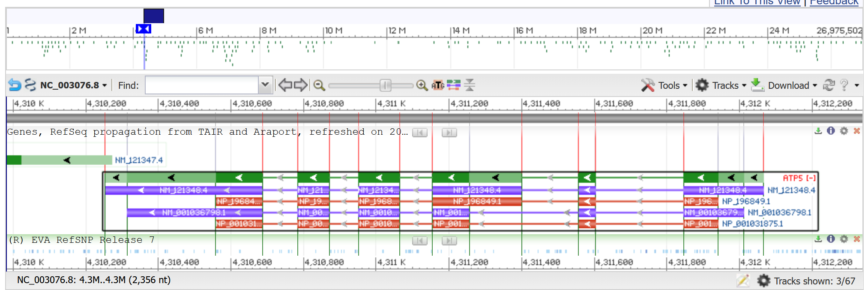The image size is (868, 290).
Task: Toggle the flip strands icon
Action: tap(453, 85)
